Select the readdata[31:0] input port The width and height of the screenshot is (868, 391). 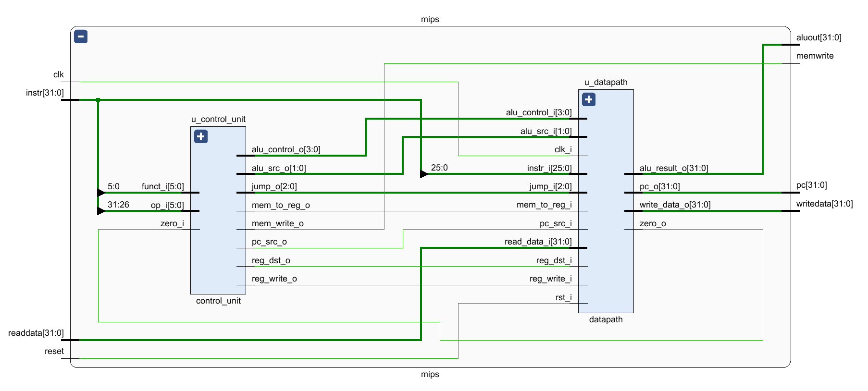pos(36,333)
